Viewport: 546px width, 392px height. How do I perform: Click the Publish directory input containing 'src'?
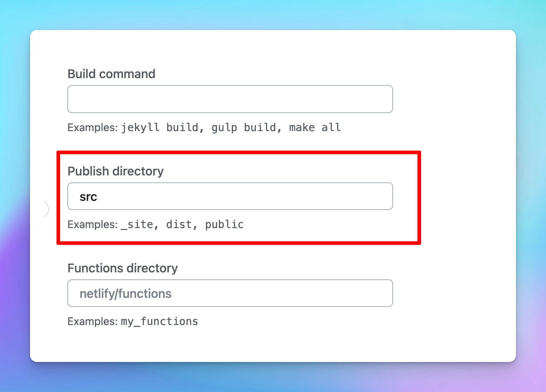coord(230,196)
